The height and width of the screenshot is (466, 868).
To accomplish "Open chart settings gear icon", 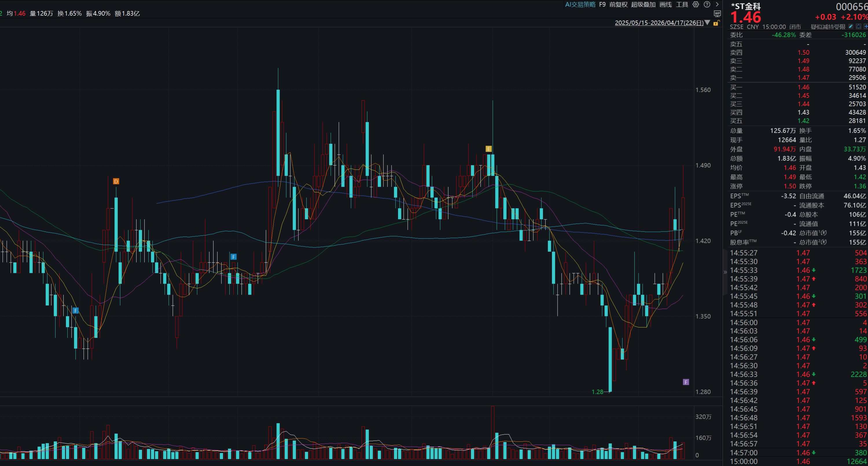I will 696,4.
